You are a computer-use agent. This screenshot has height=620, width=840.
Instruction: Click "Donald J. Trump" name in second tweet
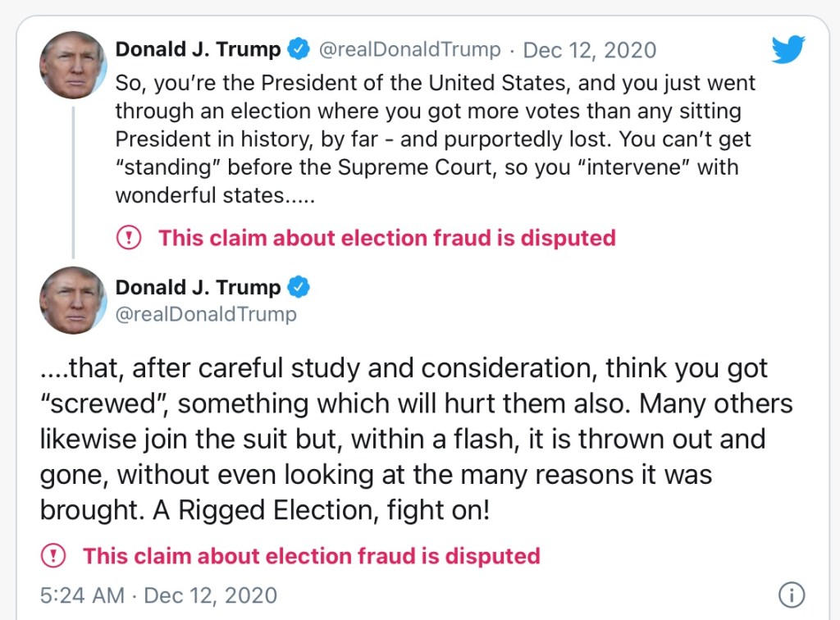coord(198,287)
